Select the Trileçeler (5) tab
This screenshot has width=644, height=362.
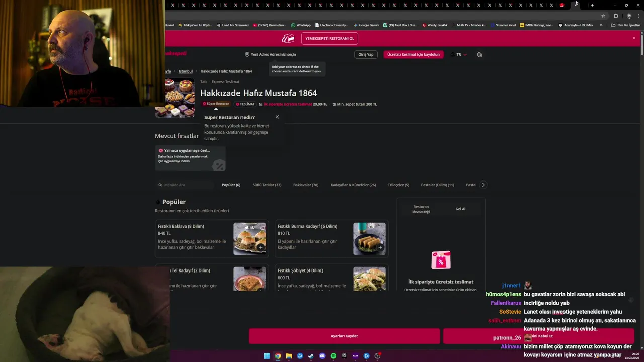coord(398,185)
